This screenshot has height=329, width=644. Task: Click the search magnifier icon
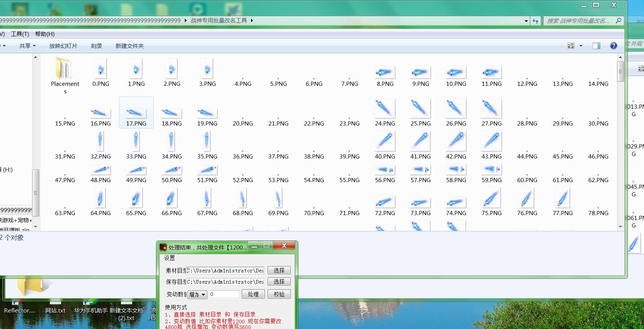point(618,21)
